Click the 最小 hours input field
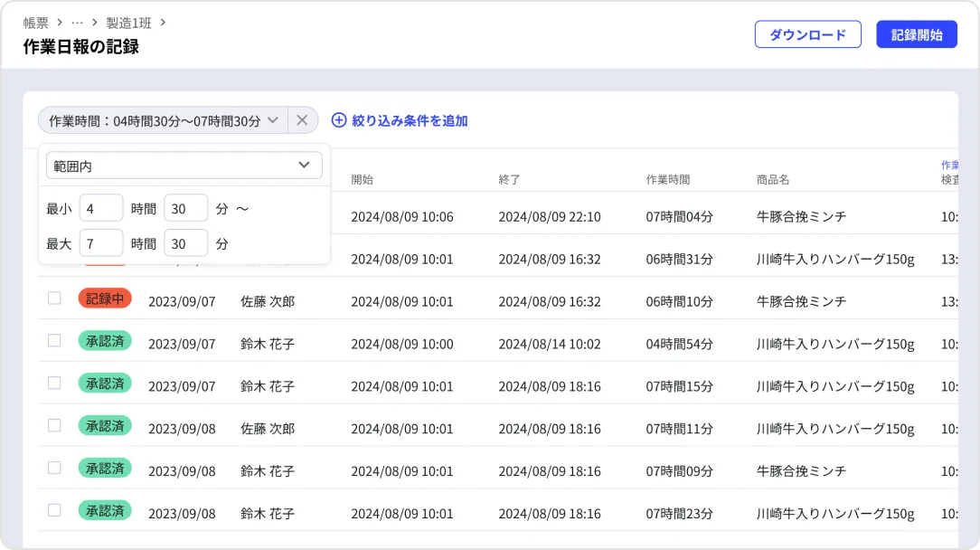Viewport: 980px width, 550px height. 101,208
